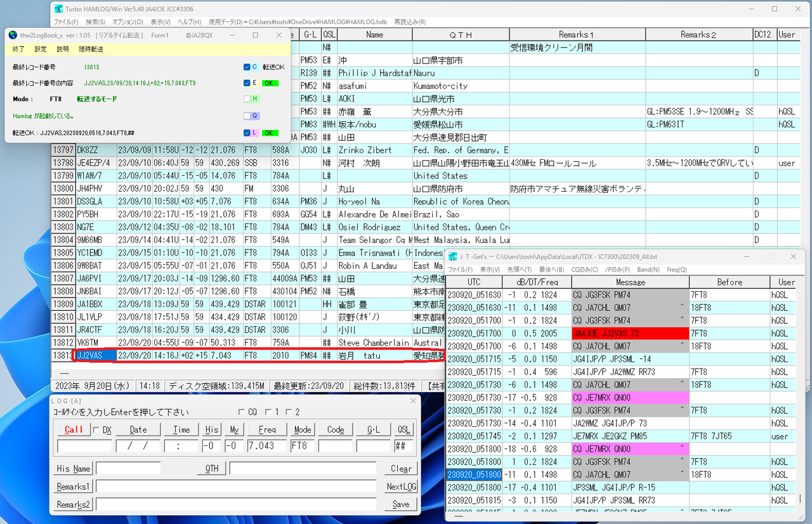Open the オプション(O) menu in HAMLOG
Viewport: 812px width, 524px height.
pos(128,22)
